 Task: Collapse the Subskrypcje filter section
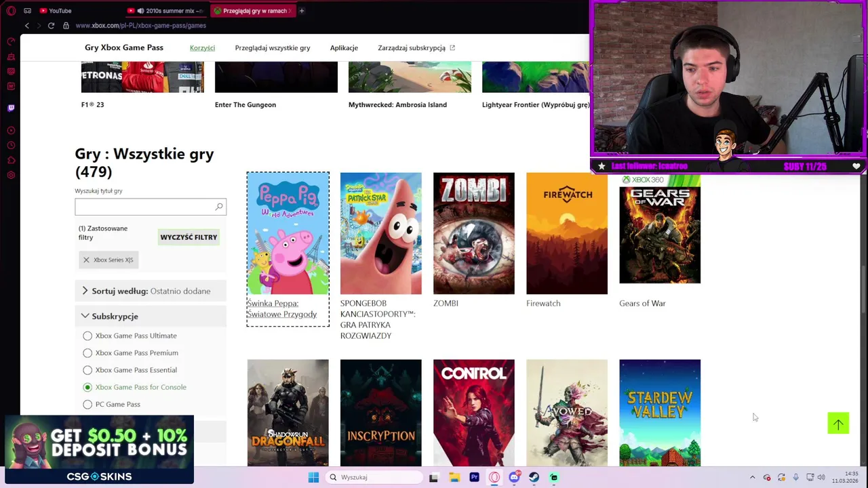[151, 316]
